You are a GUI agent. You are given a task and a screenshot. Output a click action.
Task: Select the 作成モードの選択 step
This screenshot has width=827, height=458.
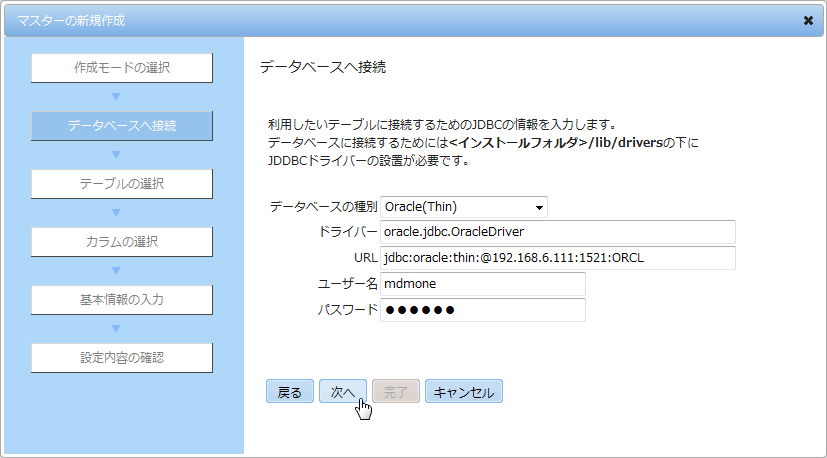122,68
